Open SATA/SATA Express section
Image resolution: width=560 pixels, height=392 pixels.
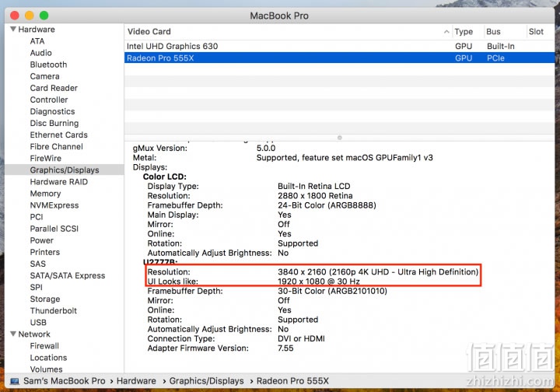68,275
